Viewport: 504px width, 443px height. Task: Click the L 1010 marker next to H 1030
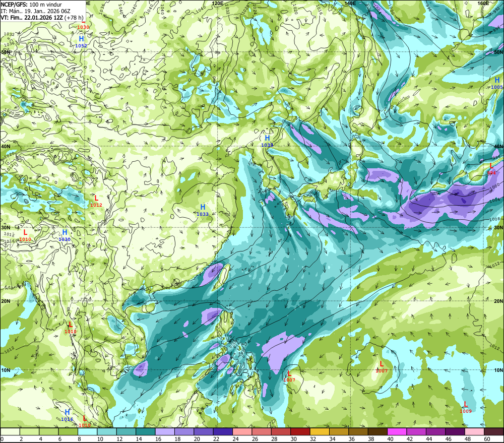[x=25, y=235]
